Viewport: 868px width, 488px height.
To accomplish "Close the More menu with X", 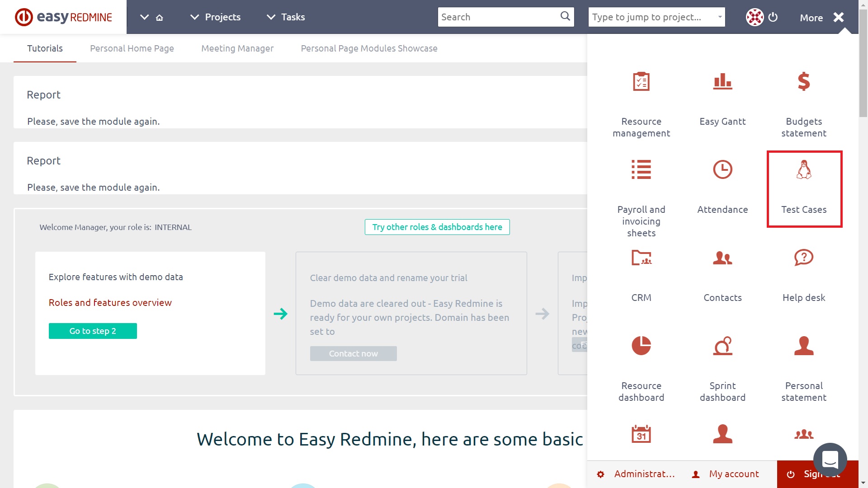I will click(x=839, y=17).
